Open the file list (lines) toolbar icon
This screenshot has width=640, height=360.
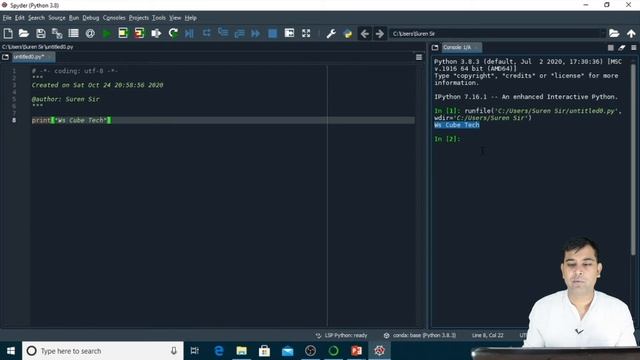(x=73, y=33)
